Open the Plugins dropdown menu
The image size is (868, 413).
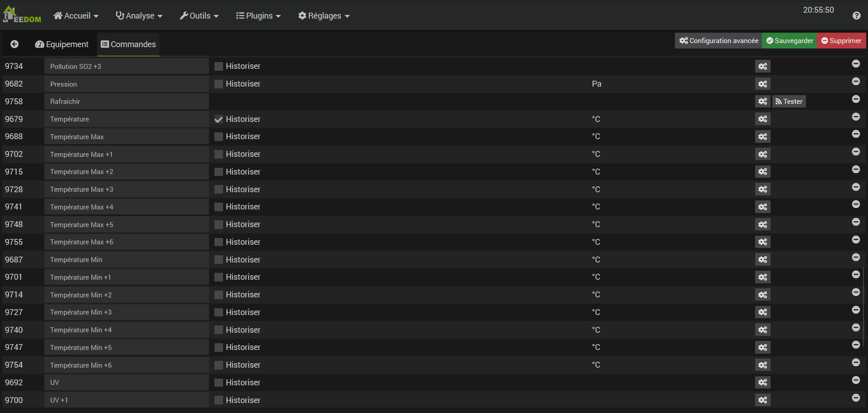[258, 16]
